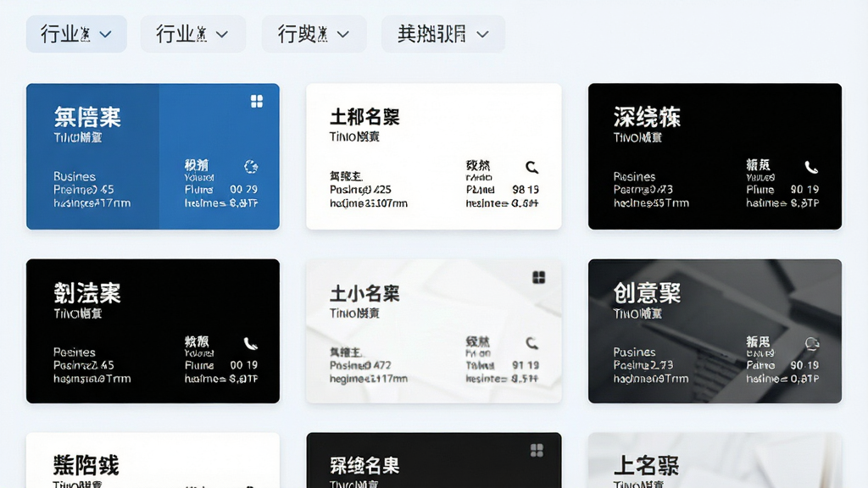Tap the phone icon on the second-row black card
The height and width of the screenshot is (488, 868).
tap(251, 344)
